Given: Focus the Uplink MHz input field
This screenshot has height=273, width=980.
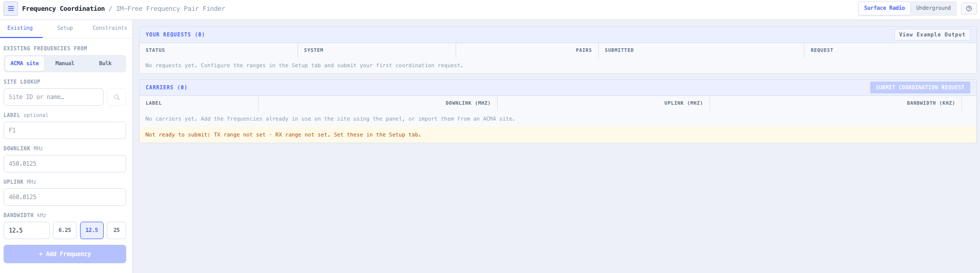Looking at the screenshot, I should (65, 197).
